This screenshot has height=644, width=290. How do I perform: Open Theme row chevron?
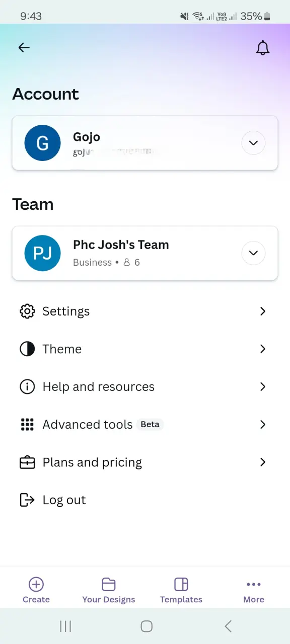click(262, 349)
